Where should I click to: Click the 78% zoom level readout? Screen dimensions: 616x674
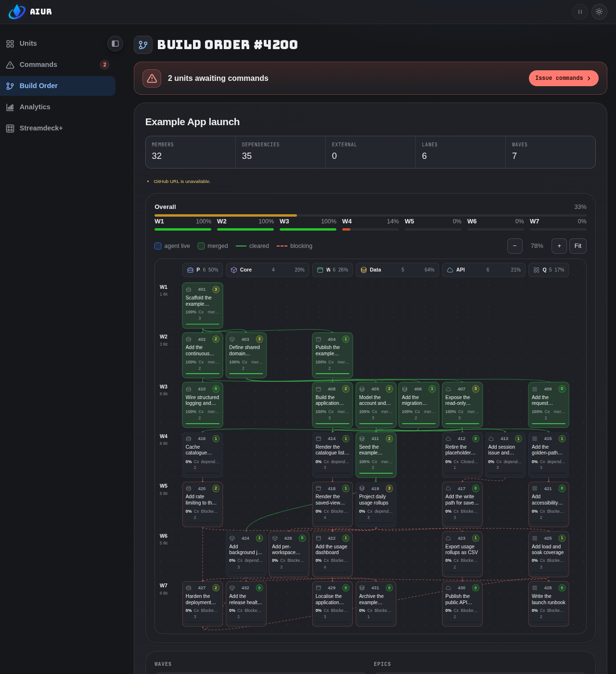(x=537, y=246)
